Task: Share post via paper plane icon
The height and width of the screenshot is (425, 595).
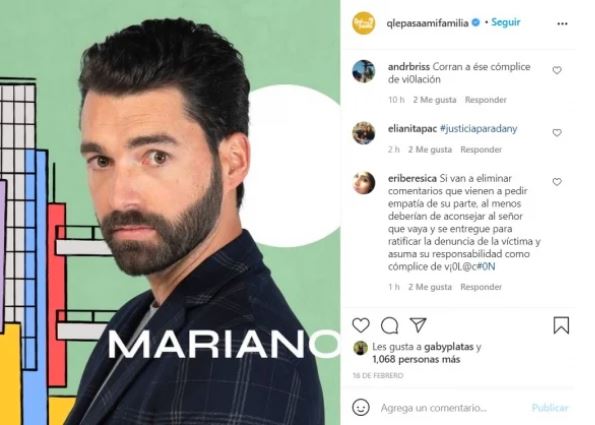Action: point(418,325)
